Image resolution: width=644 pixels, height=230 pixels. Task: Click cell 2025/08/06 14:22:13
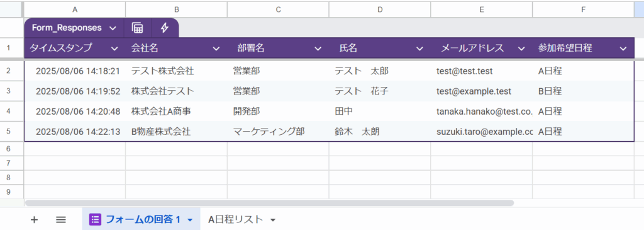[x=75, y=132]
